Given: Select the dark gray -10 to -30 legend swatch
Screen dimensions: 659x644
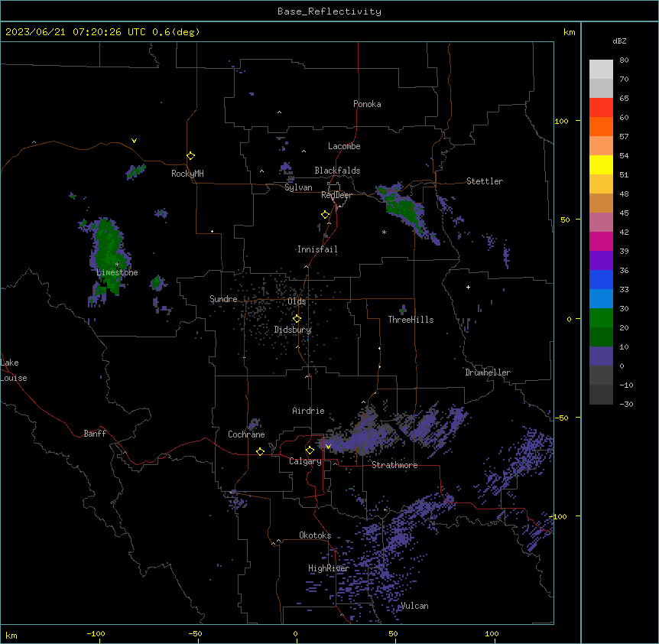Looking at the screenshot, I should pos(601,395).
